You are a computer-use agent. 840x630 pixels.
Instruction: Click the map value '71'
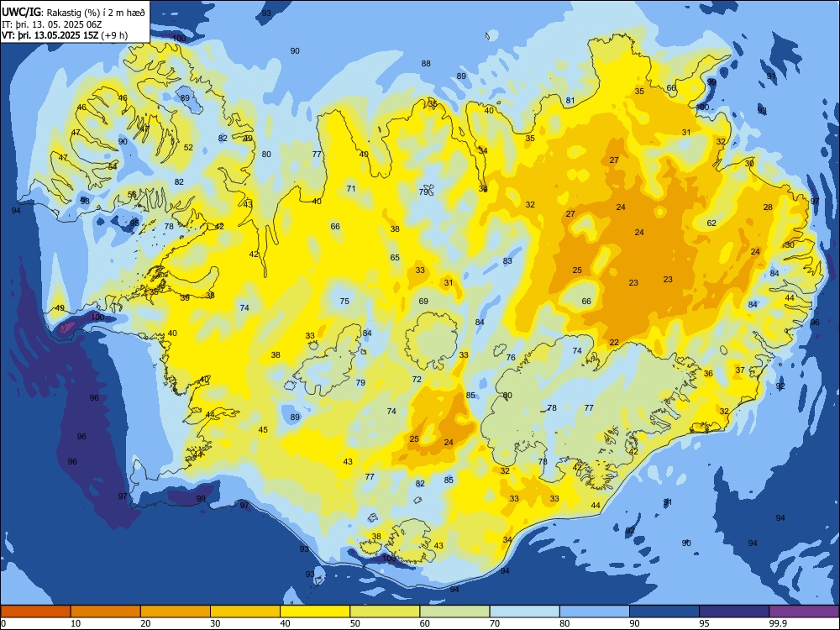pos(351,188)
